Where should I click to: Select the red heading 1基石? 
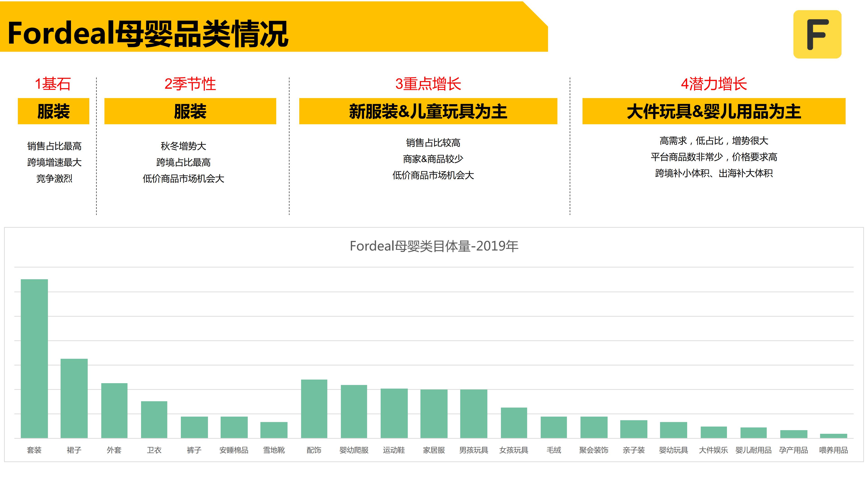53,84
